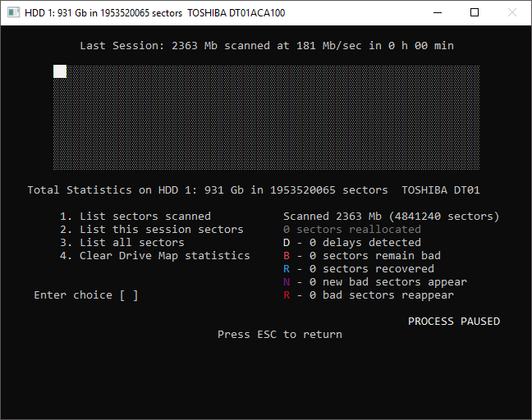Click the 'PROCESS PAUSED' status text

click(x=454, y=322)
